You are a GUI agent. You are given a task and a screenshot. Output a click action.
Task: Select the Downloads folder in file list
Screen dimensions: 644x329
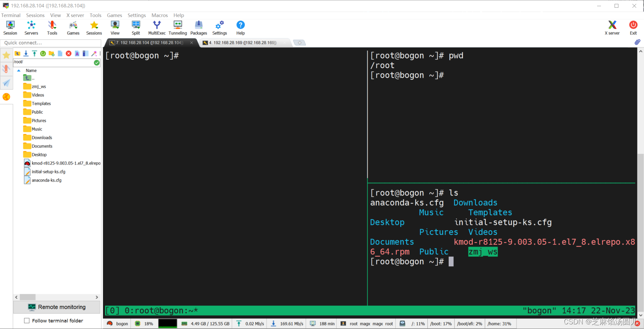pyautogui.click(x=38, y=137)
